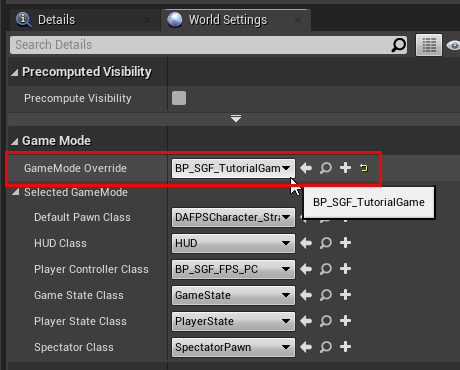This screenshot has height=370, width=460.
Task: Reset GameMode Override to default yellow arrow
Action: click(364, 168)
